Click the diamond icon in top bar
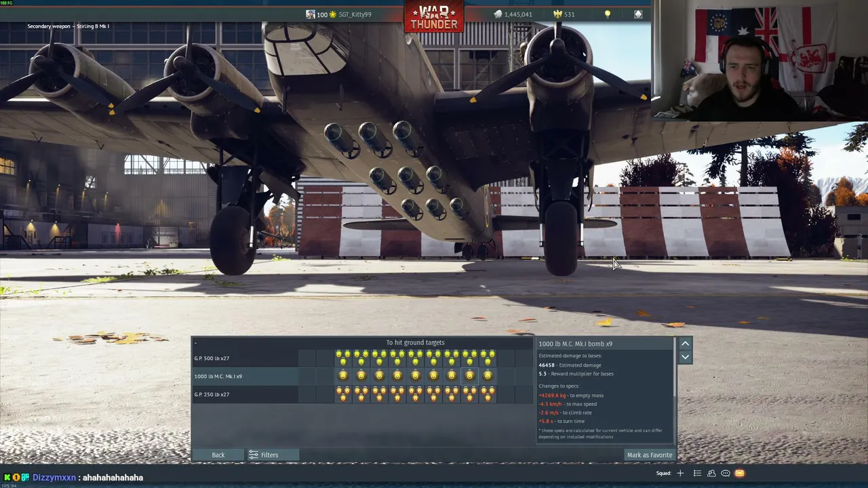Viewport: 868px width, 488px height. point(638,14)
